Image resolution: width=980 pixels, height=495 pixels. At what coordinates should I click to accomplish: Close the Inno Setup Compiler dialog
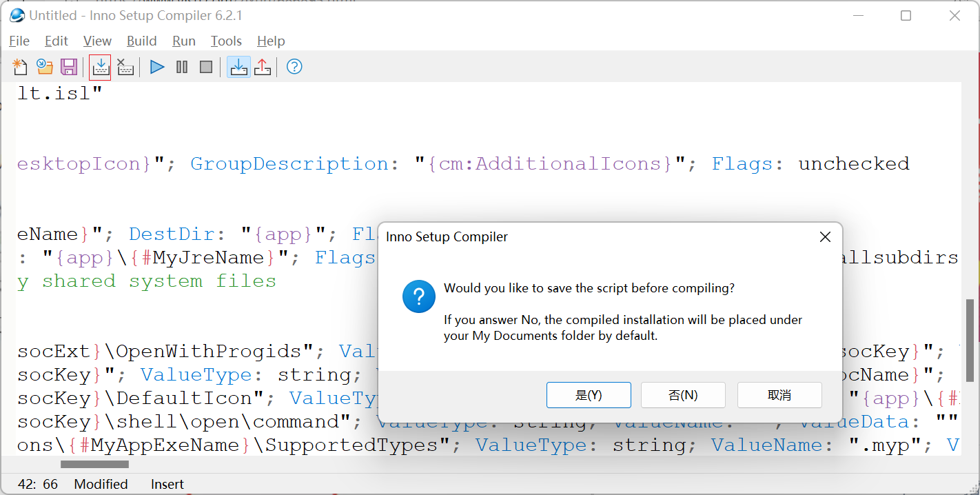[825, 237]
